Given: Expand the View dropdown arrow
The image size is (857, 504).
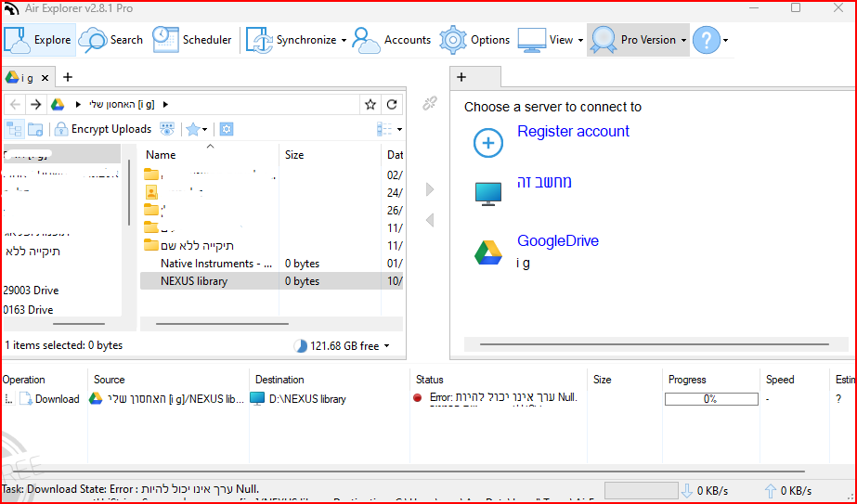Looking at the screenshot, I should pyautogui.click(x=580, y=40).
